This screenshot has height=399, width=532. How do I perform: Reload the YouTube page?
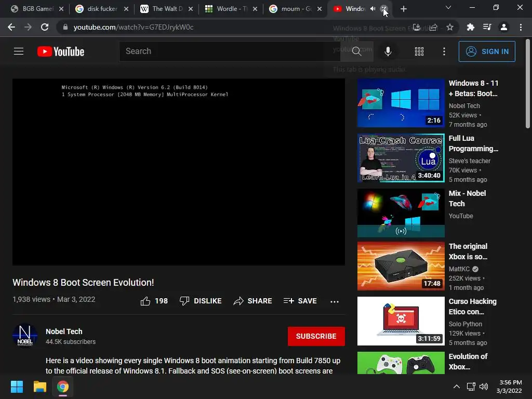45,27
